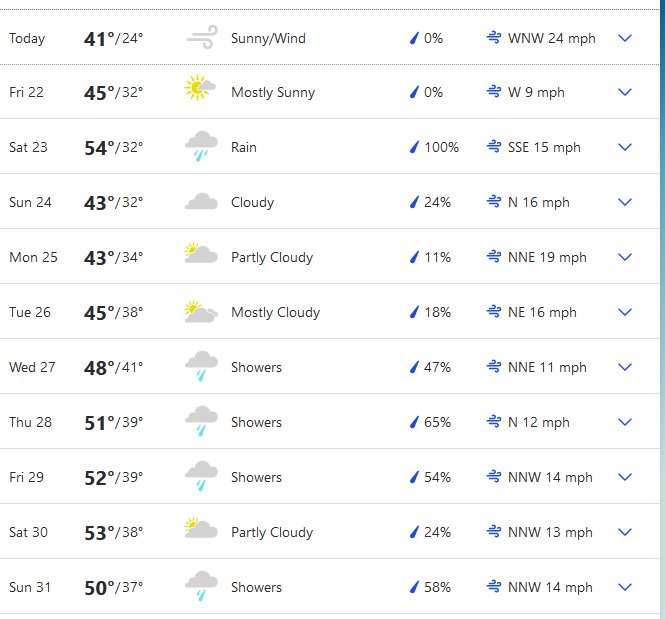Click the wind icon for Today's forecast
Screen dimensions: 665x619
(x=202, y=37)
